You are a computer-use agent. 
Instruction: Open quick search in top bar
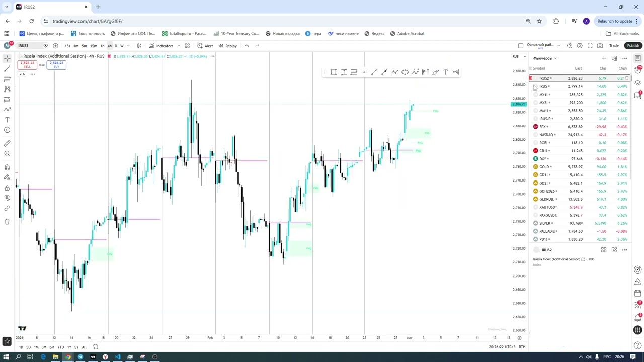click(x=570, y=46)
